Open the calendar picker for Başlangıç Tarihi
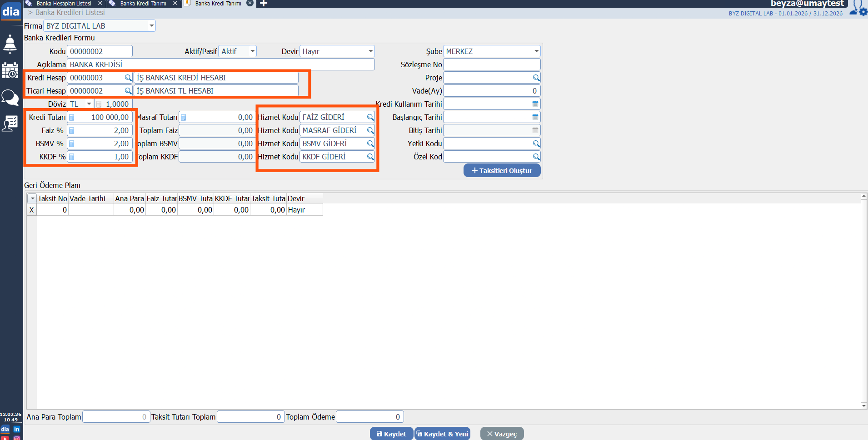The width and height of the screenshot is (868, 440). [x=535, y=117]
